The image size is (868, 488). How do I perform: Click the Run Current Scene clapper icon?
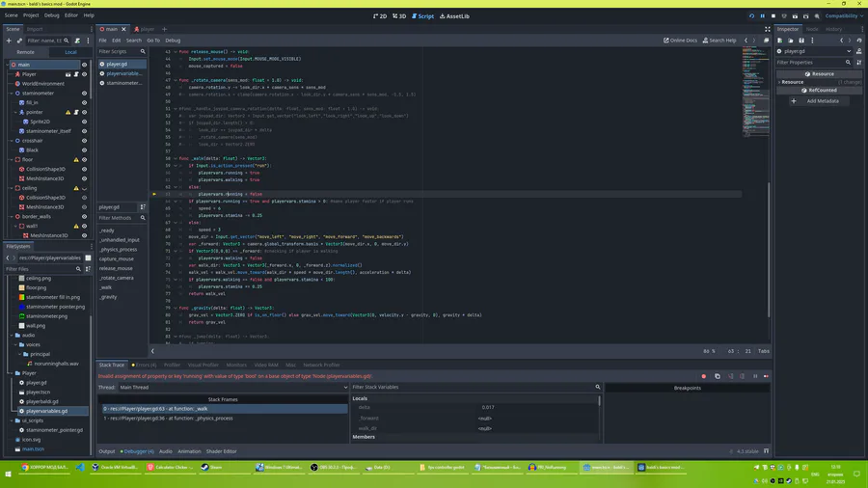pyautogui.click(x=795, y=16)
